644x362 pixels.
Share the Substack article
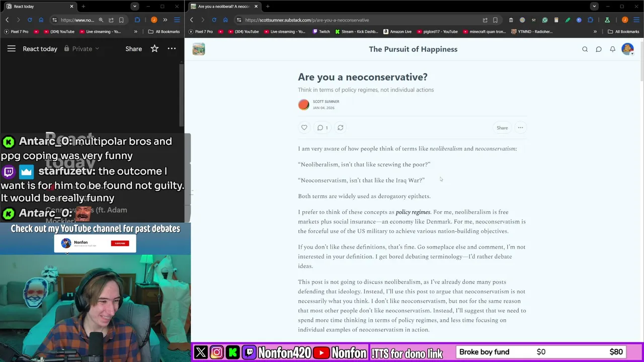(502, 128)
